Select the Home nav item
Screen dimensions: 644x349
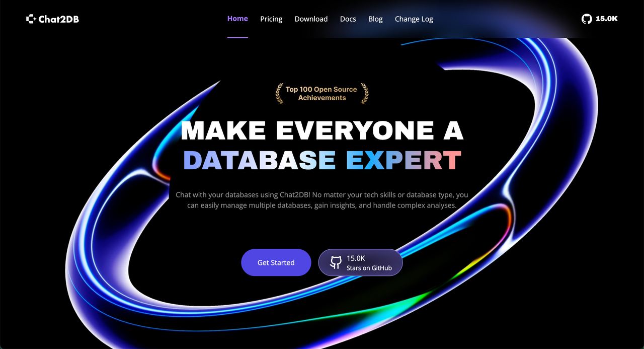tap(237, 19)
